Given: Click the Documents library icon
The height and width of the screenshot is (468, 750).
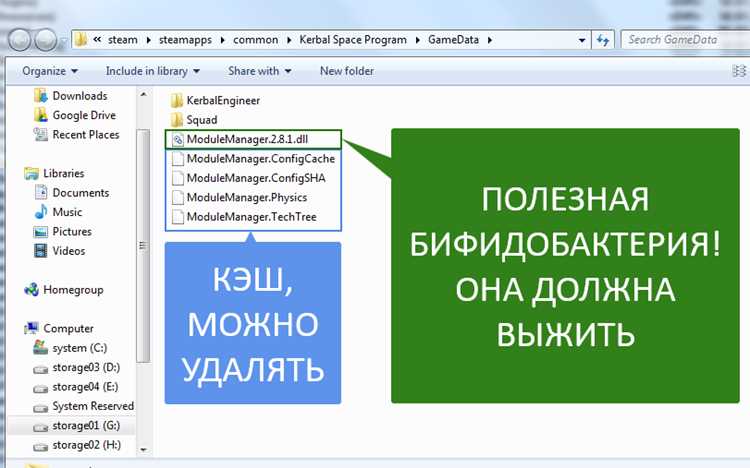Looking at the screenshot, I should (x=41, y=193).
